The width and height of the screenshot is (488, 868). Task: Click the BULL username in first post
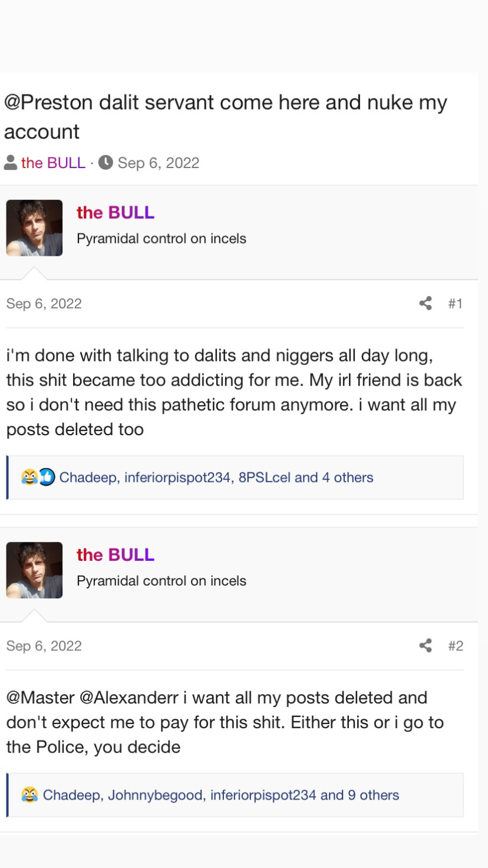coord(116,212)
